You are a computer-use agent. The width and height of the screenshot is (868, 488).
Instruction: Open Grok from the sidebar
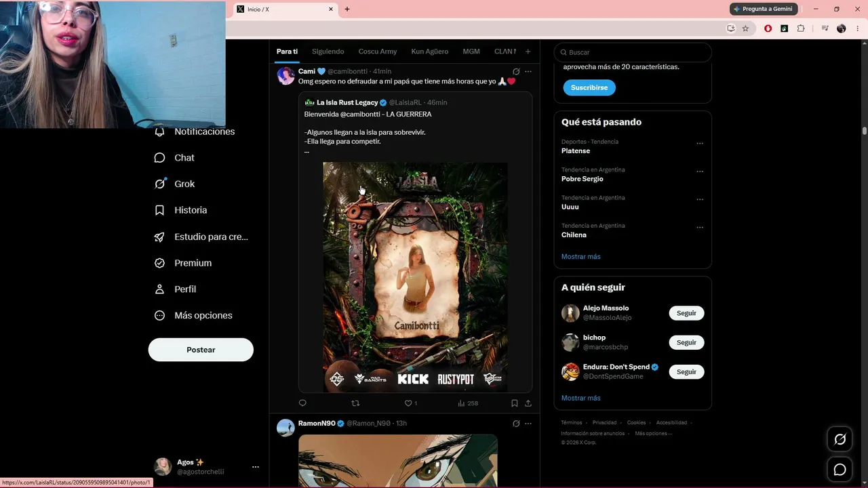pyautogui.click(x=175, y=184)
